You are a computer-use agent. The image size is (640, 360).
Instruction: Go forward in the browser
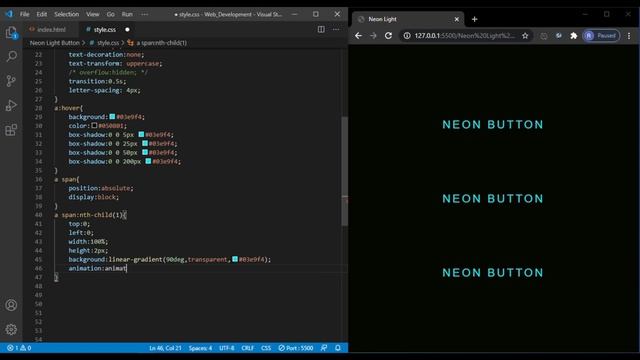click(x=373, y=36)
